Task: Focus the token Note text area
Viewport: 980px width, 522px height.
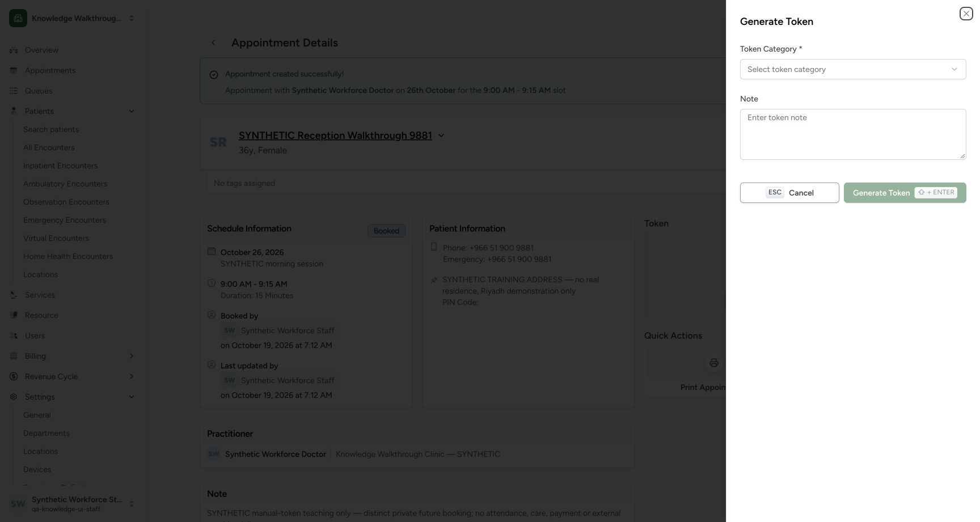Action: pyautogui.click(x=852, y=134)
